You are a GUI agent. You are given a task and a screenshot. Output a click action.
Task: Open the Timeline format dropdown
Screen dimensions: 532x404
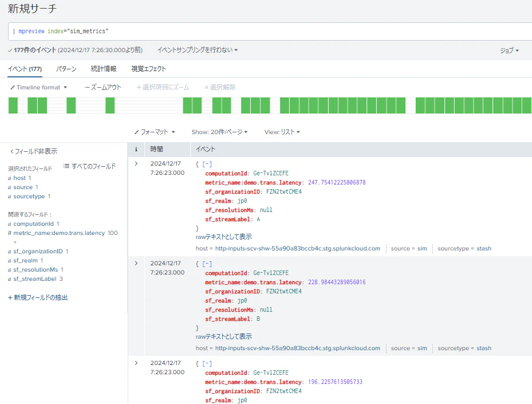(x=39, y=87)
